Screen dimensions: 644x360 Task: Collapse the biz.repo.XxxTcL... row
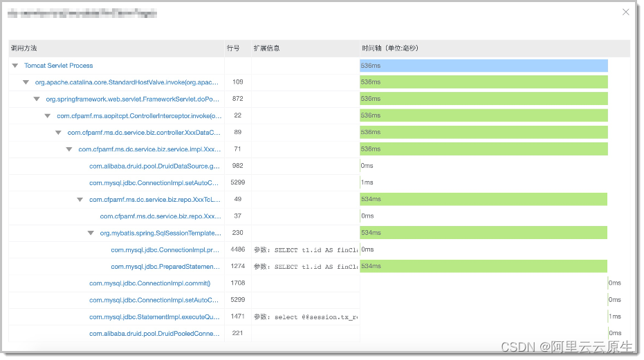tap(80, 200)
